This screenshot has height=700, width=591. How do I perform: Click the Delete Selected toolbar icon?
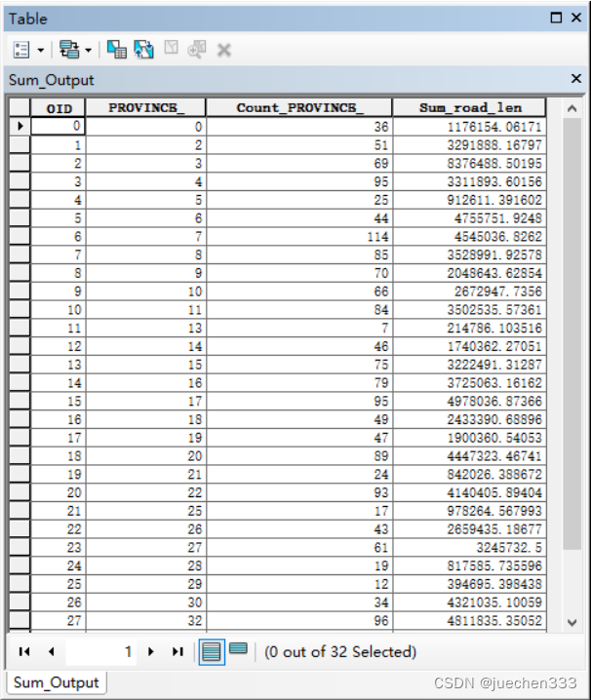coord(223,50)
